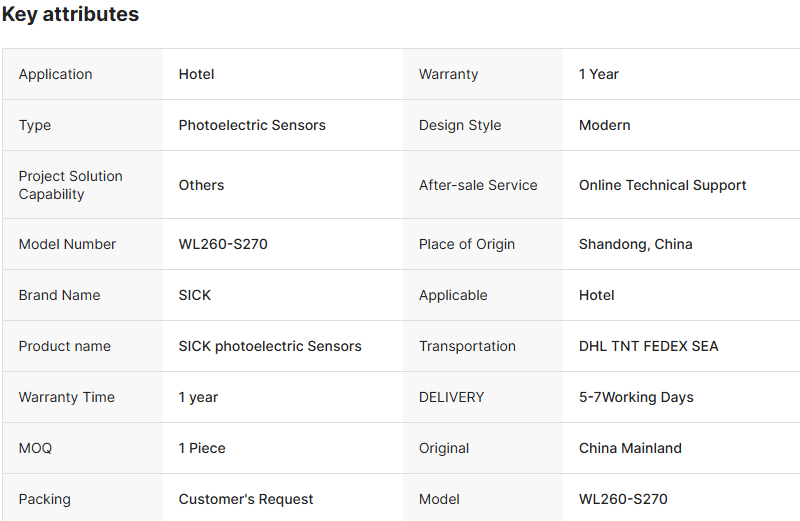Click the 5-7Working Days delivery value

tap(636, 397)
